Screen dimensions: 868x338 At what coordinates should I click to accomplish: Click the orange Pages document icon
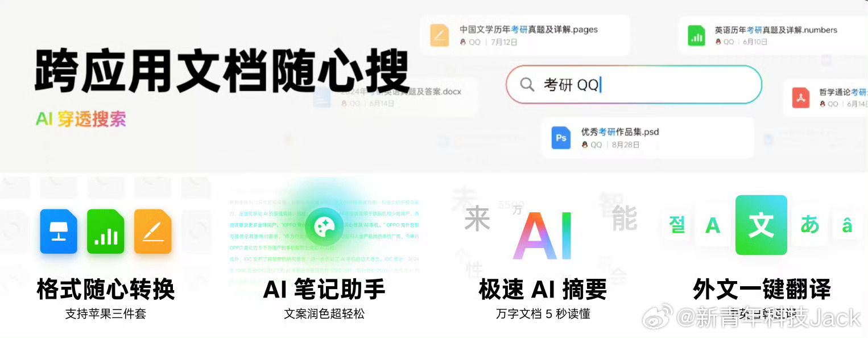[x=153, y=231]
